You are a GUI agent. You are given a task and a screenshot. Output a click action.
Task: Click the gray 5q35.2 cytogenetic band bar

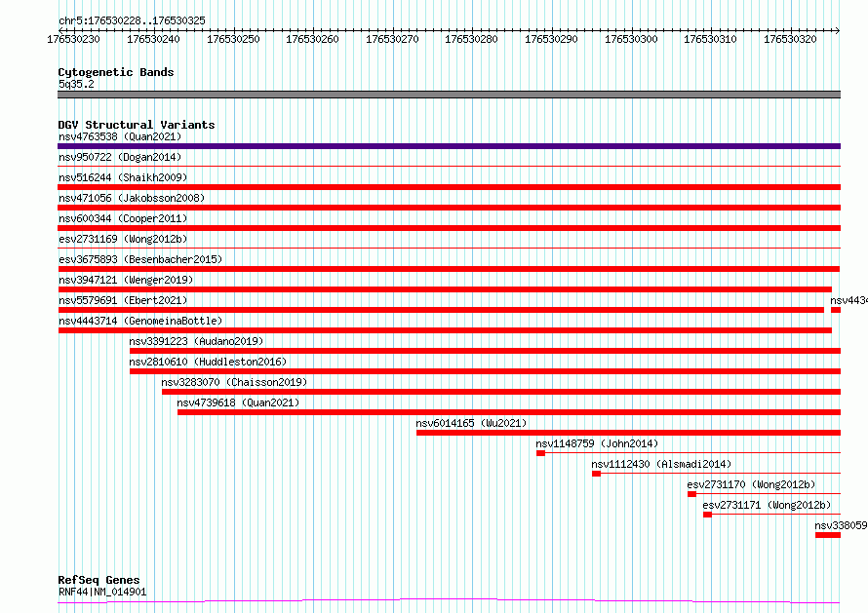[449, 95]
